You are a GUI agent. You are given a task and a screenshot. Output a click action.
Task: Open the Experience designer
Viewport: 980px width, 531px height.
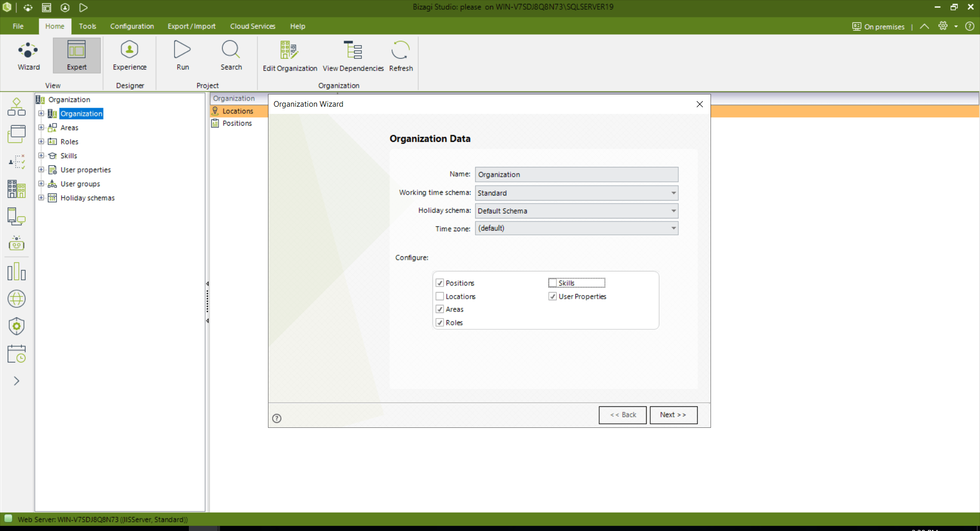coord(130,56)
